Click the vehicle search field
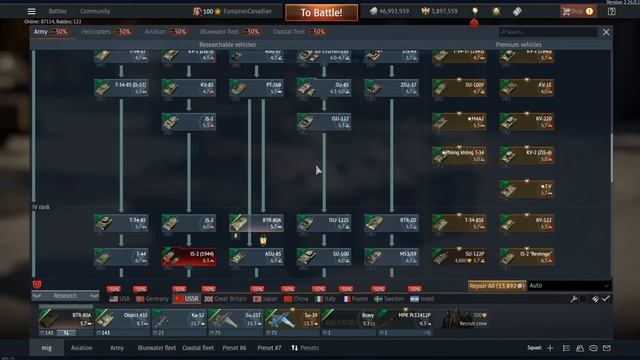The height and width of the screenshot is (360, 640). pyautogui.click(x=548, y=32)
